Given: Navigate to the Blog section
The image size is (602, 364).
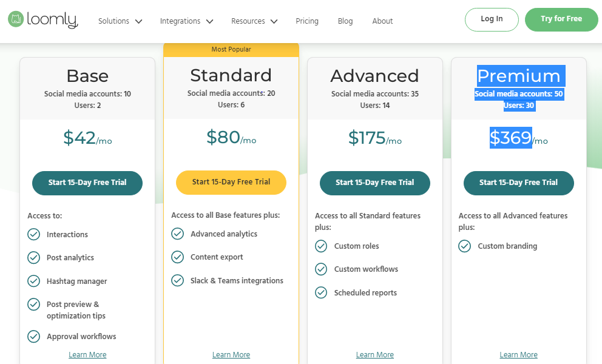Looking at the screenshot, I should click(345, 21).
